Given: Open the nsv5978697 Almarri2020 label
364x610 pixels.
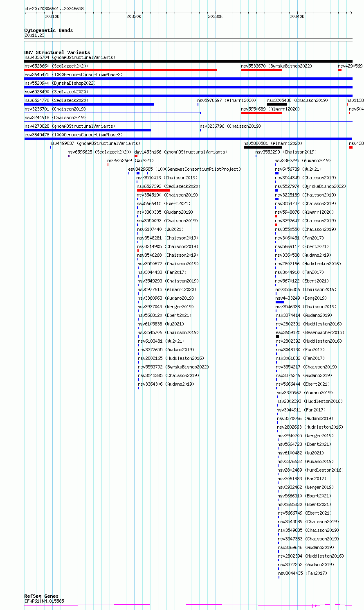Looking at the screenshot, I should pos(227,100).
